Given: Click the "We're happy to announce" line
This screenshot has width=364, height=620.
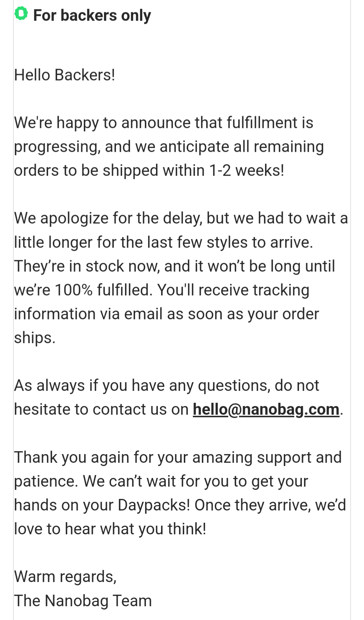Looking at the screenshot, I should click(164, 123).
